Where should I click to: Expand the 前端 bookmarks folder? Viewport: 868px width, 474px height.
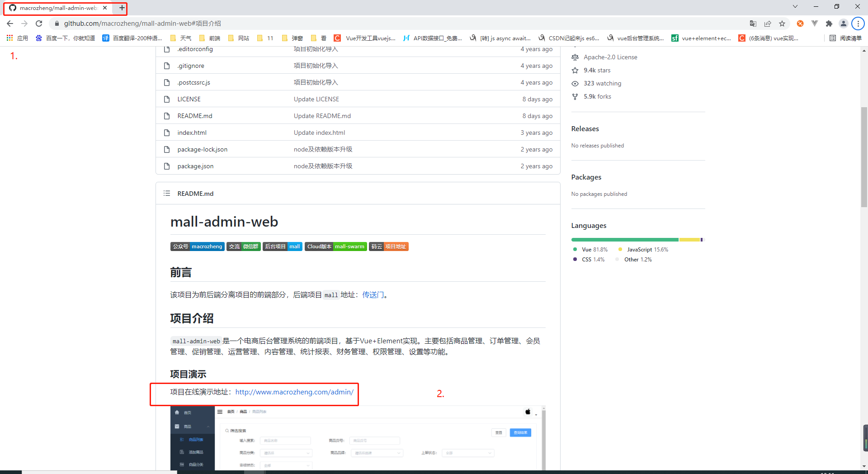coord(209,38)
